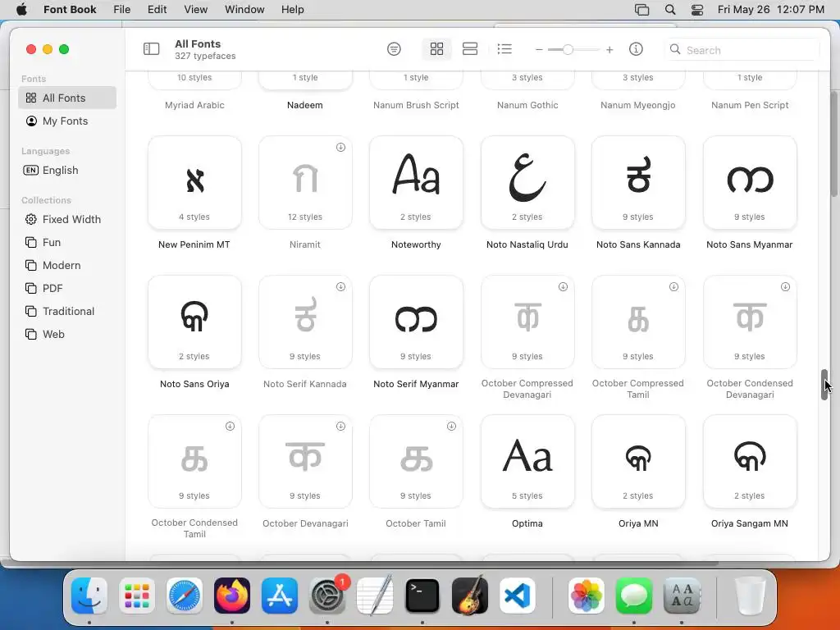Switch to grid view
Viewport: 840px width, 630px height.
(x=436, y=49)
